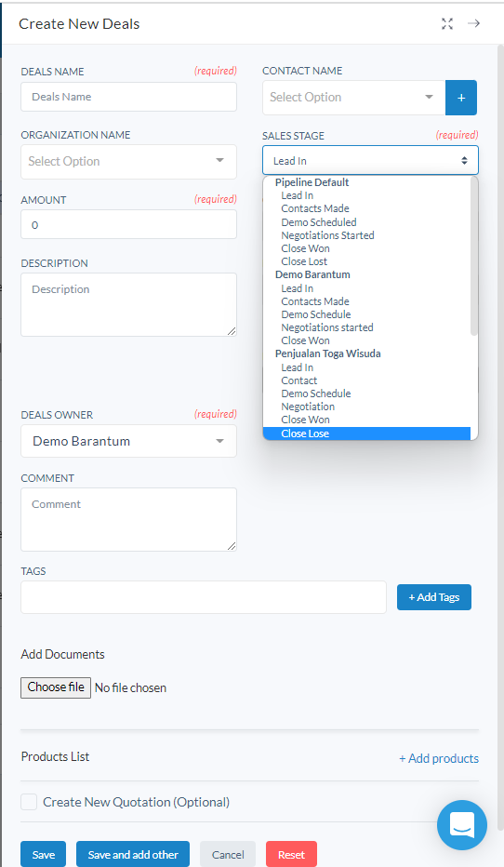Click the sales stage list scrollbar

pyautogui.click(x=473, y=256)
